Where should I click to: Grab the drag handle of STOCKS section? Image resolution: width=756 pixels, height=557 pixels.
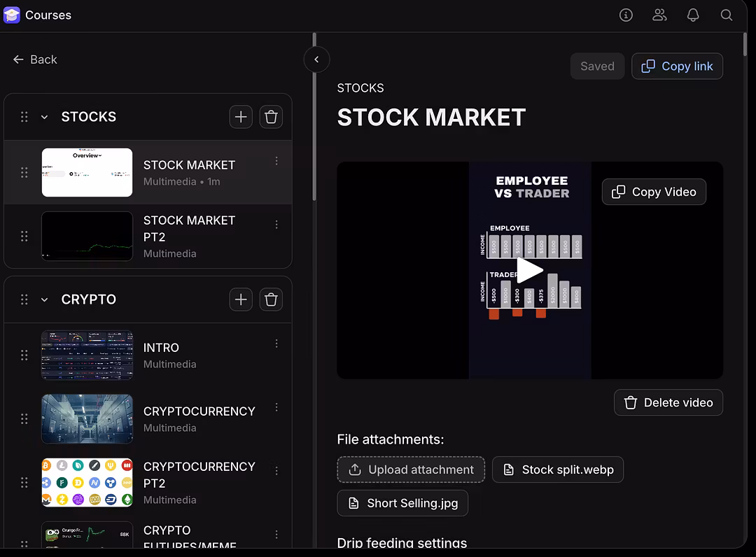24,117
